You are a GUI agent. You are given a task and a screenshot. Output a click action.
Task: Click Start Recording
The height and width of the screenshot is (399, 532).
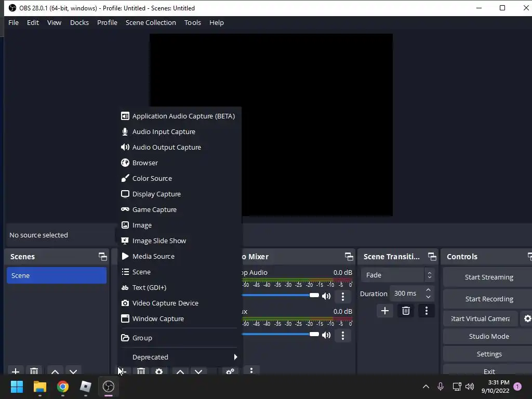coord(488,299)
